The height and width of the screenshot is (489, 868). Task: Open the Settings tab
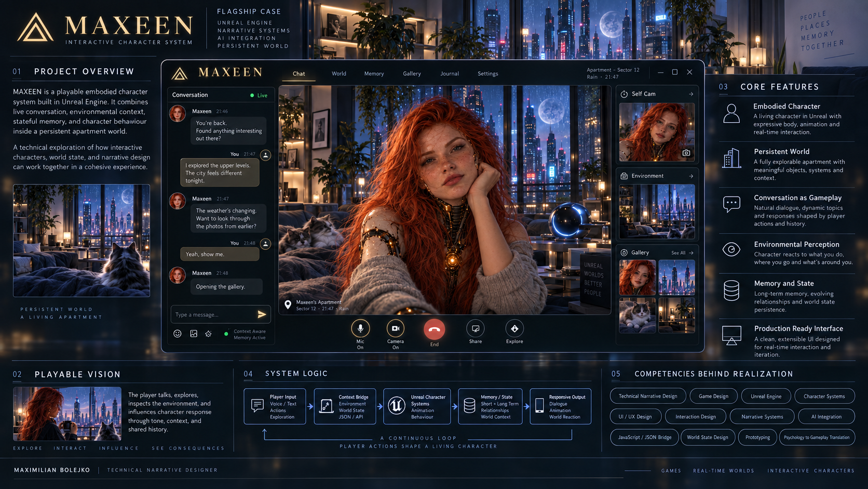click(x=488, y=74)
